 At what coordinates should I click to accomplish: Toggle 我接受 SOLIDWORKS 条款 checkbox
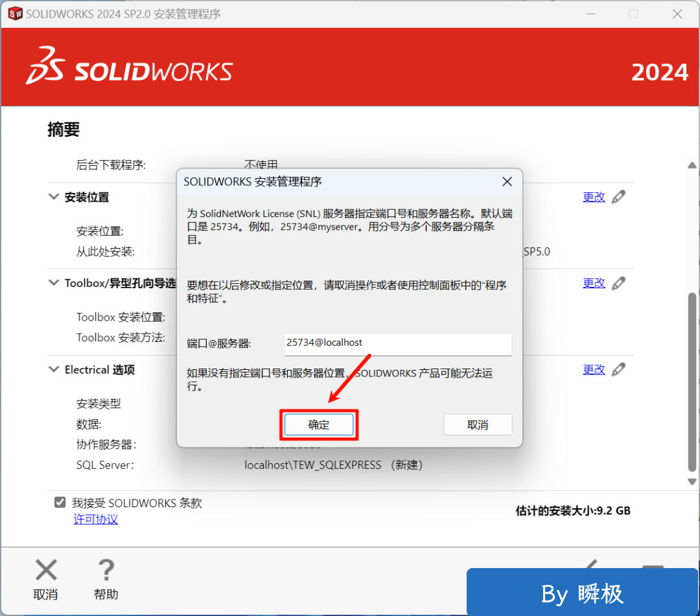pyautogui.click(x=60, y=503)
